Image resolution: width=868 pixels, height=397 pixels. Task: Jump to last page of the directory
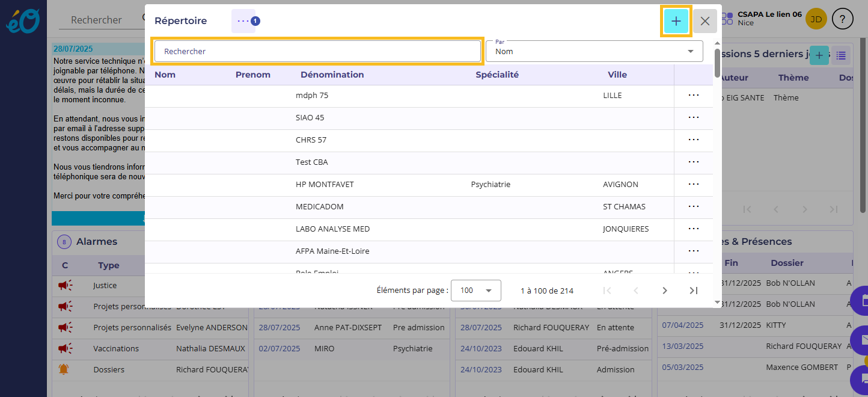tap(693, 291)
